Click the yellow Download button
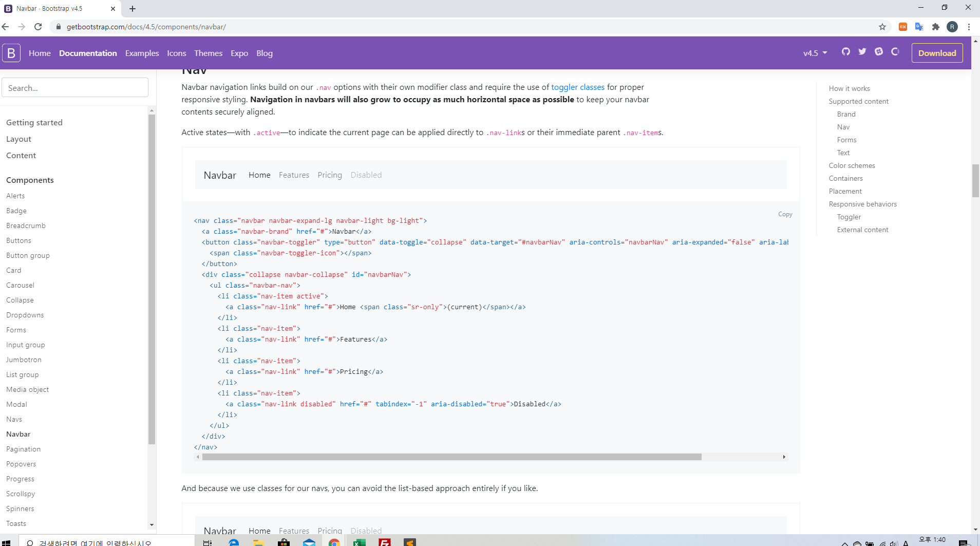 pos(937,53)
